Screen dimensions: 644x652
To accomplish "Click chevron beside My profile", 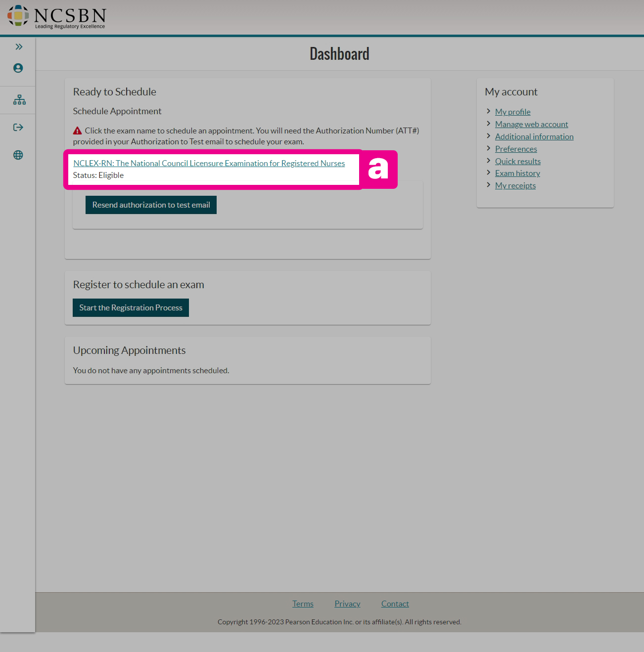I will [x=488, y=111].
